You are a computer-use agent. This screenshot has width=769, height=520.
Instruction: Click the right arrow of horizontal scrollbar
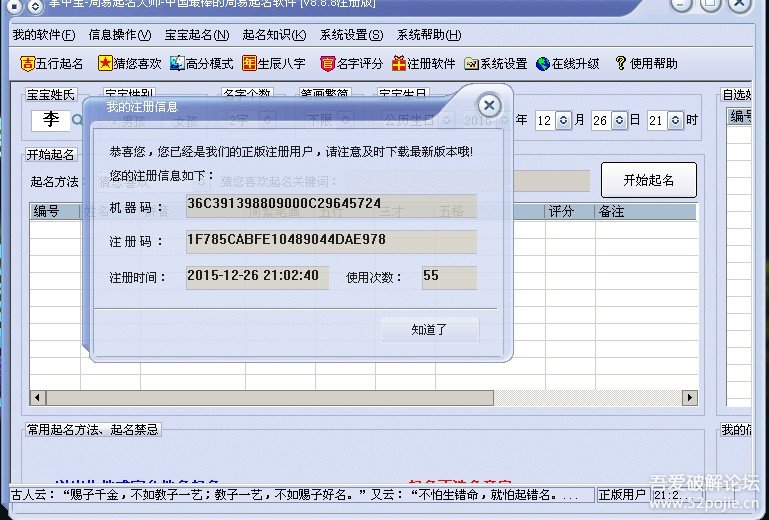point(690,397)
